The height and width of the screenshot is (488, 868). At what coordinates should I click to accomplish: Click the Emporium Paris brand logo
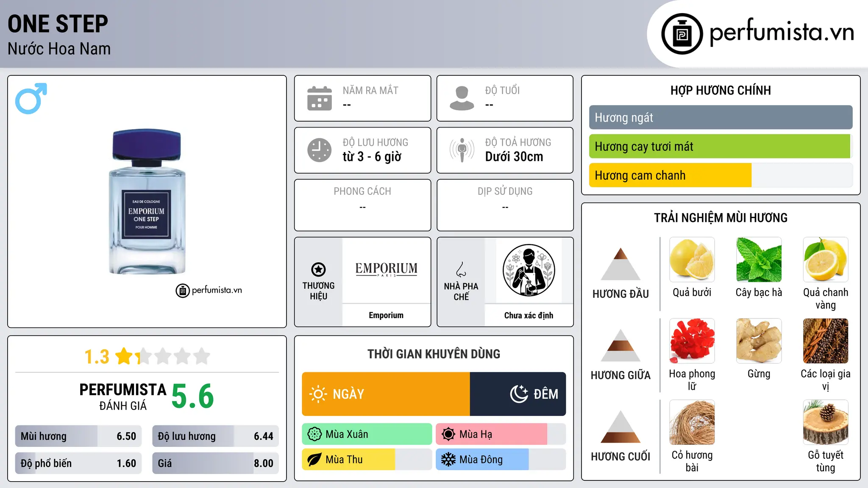click(x=386, y=269)
